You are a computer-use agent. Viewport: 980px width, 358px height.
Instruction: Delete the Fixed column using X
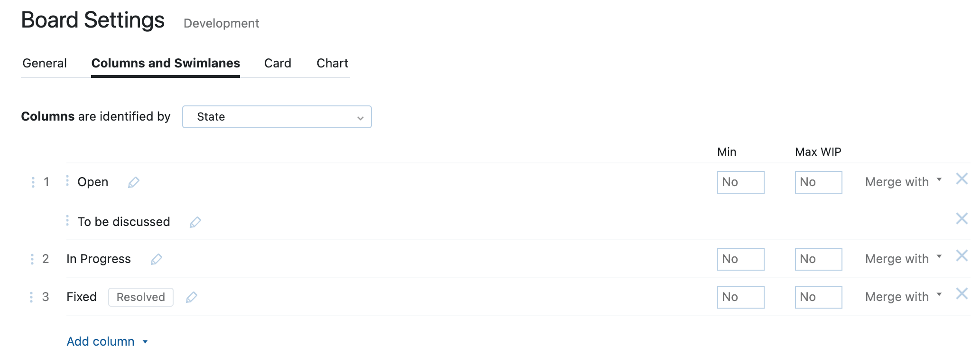tap(962, 294)
